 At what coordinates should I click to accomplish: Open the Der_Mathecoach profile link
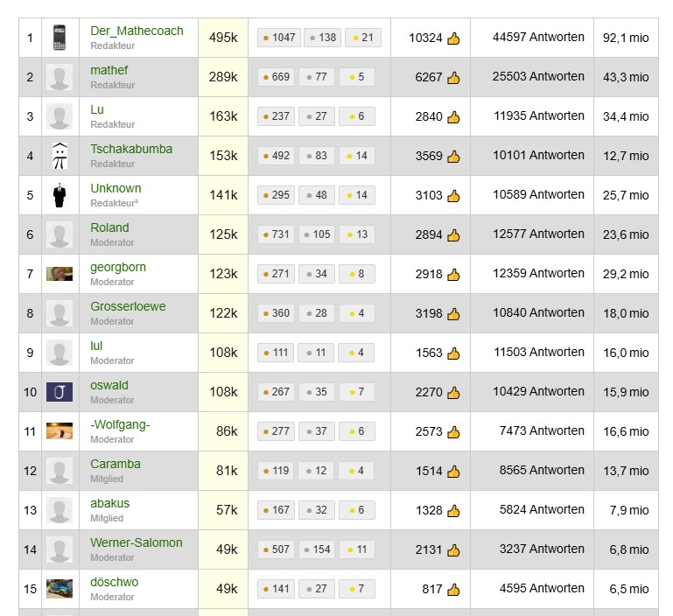pos(137,31)
